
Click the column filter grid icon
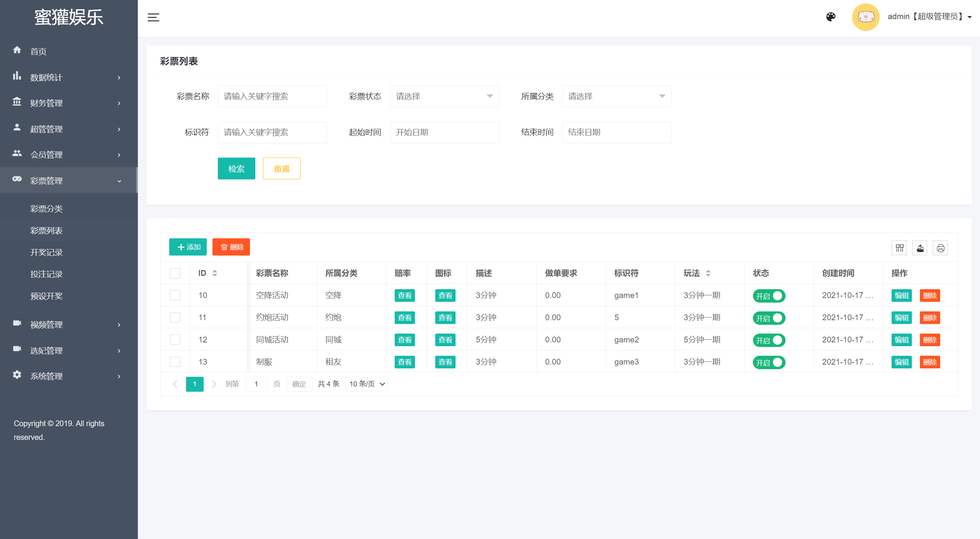pyautogui.click(x=899, y=248)
